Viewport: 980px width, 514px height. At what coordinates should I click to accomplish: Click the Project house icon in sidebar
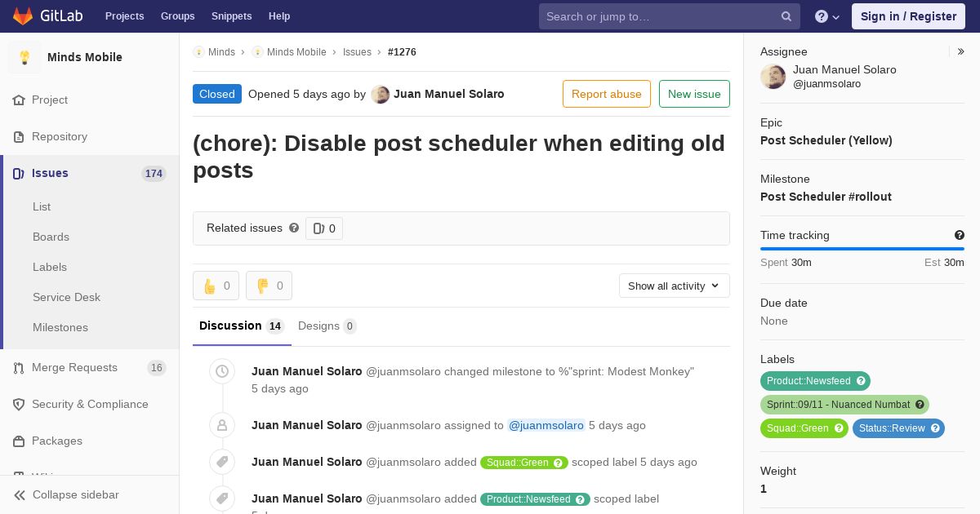click(x=19, y=100)
